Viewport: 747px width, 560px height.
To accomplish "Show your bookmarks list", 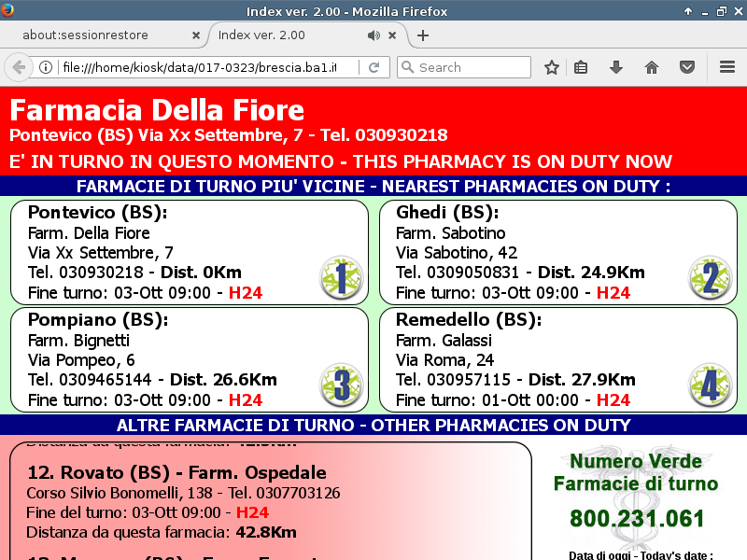I will point(581,67).
